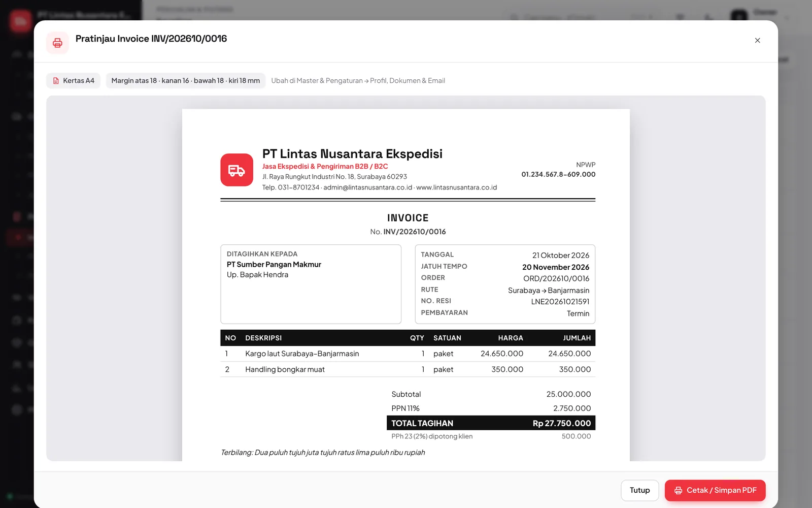Click the 'JUMLAH' column header
Image resolution: width=812 pixels, height=508 pixels.
point(577,338)
